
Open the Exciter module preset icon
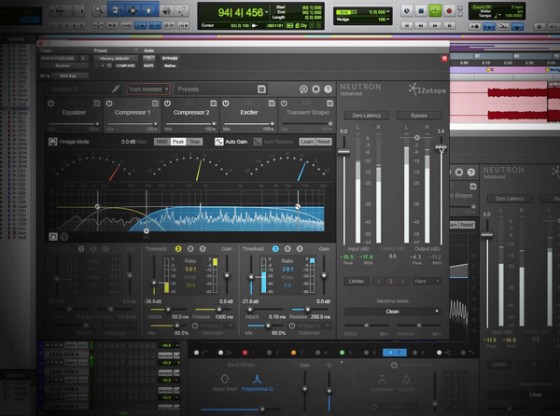271,103
